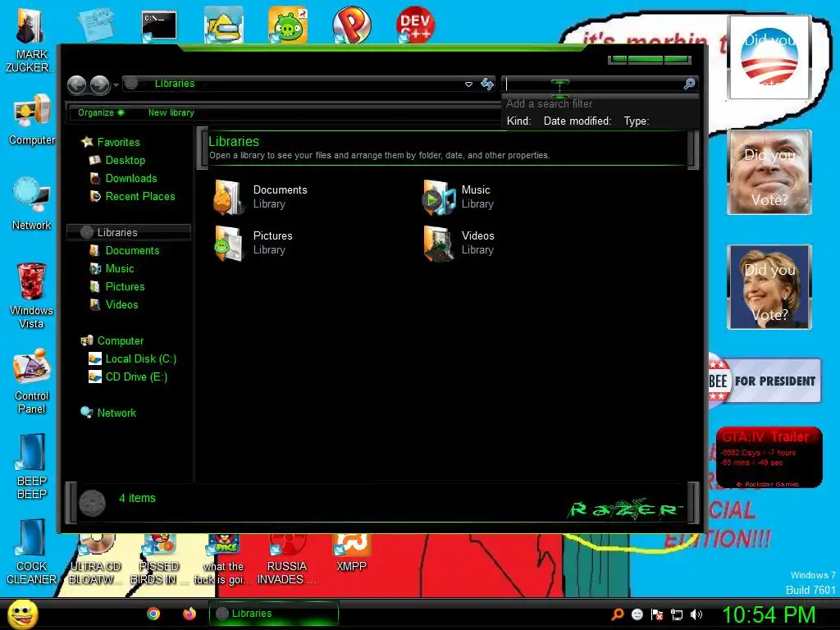Open the RUSSIA INVADES desktop shortcut

click(286, 559)
